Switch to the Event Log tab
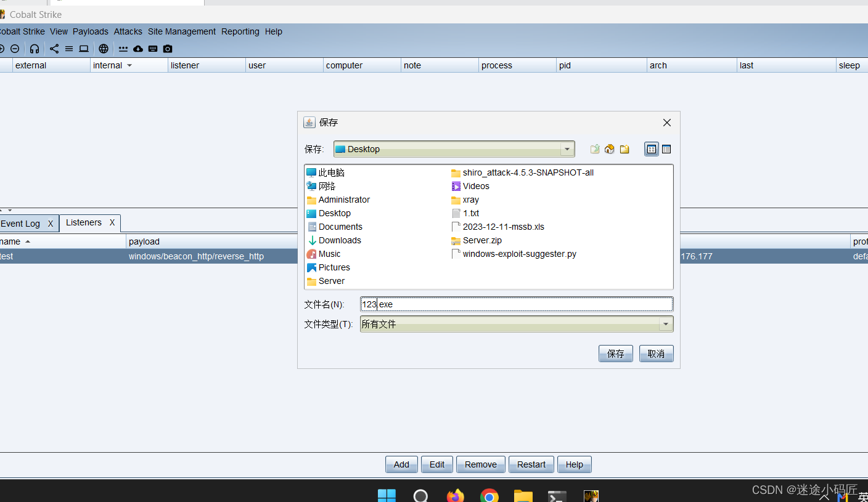This screenshot has width=868, height=502. (x=20, y=224)
